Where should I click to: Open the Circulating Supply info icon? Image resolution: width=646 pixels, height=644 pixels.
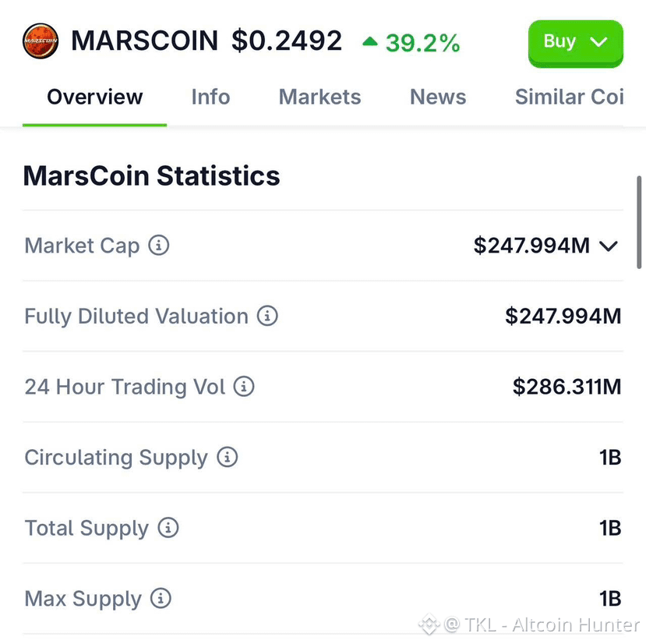point(228,457)
